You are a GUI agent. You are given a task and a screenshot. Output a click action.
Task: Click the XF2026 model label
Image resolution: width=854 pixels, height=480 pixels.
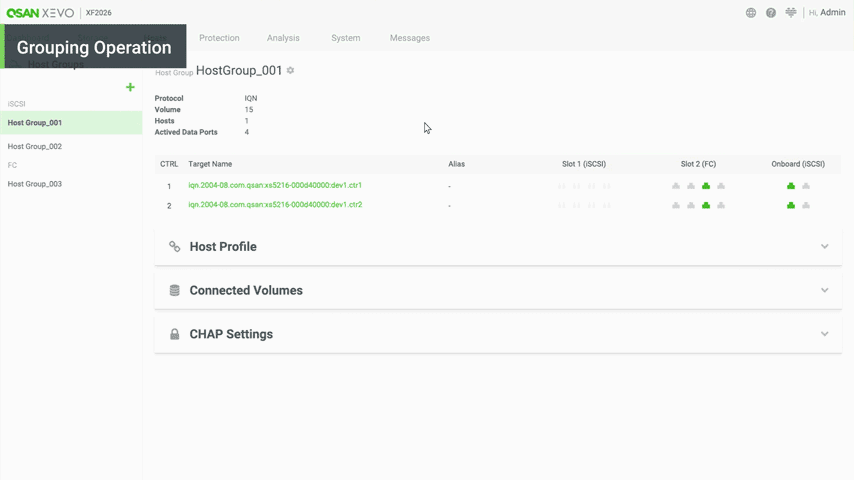99,13
